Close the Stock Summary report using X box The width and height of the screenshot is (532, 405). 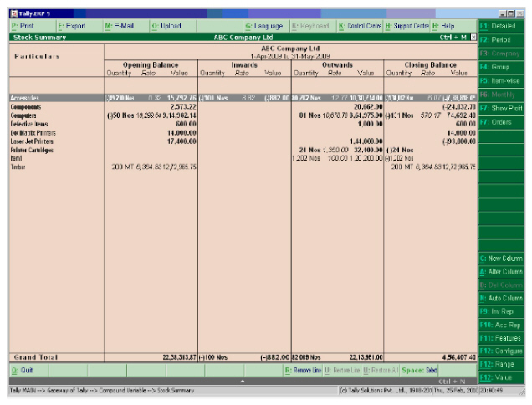pyautogui.click(x=473, y=38)
